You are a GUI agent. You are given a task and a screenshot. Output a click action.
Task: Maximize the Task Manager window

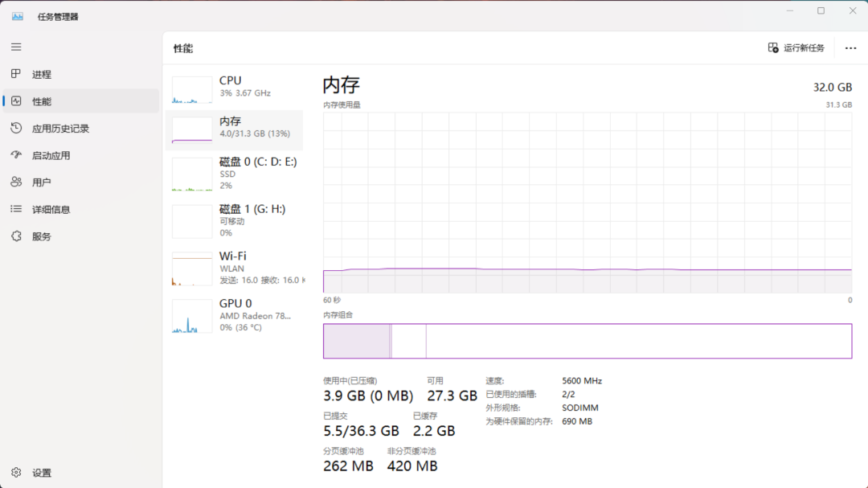821,11
